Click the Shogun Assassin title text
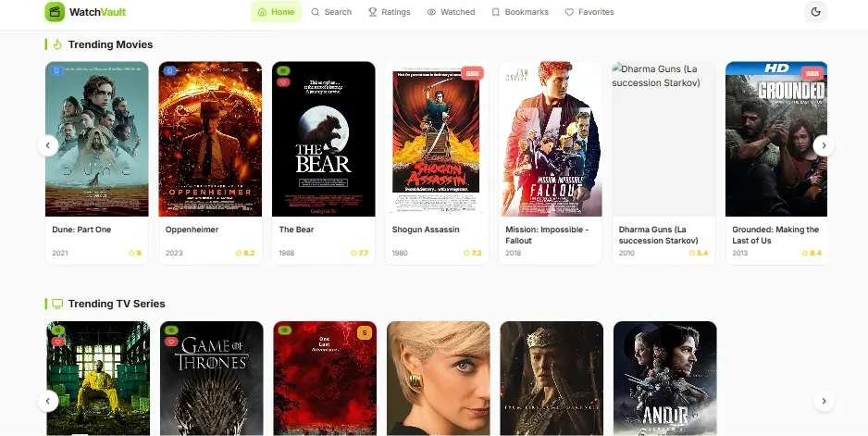868x436 pixels. pos(426,230)
